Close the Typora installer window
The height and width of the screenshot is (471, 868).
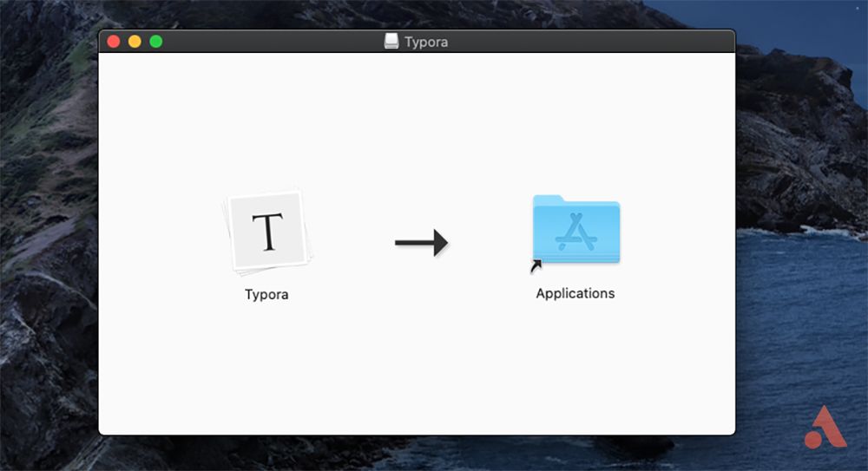pyautogui.click(x=114, y=42)
